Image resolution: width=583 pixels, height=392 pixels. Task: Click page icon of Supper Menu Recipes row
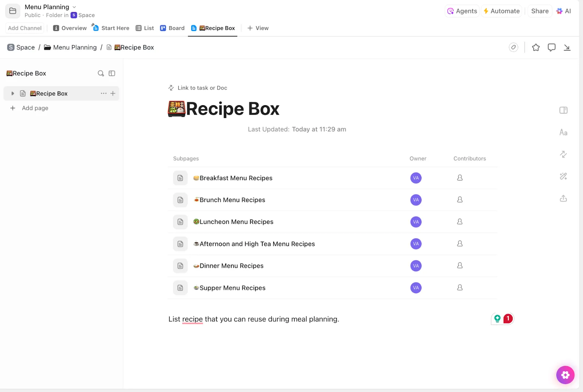tap(180, 288)
